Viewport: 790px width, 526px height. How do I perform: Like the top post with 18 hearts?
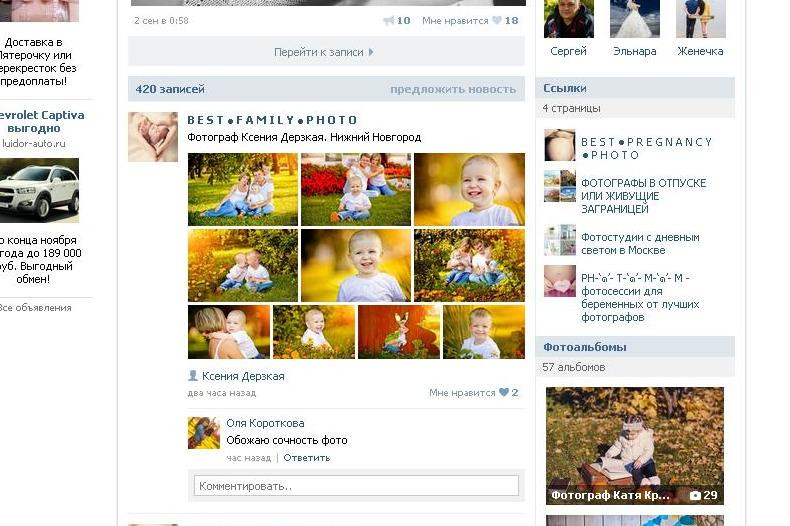tap(497, 20)
